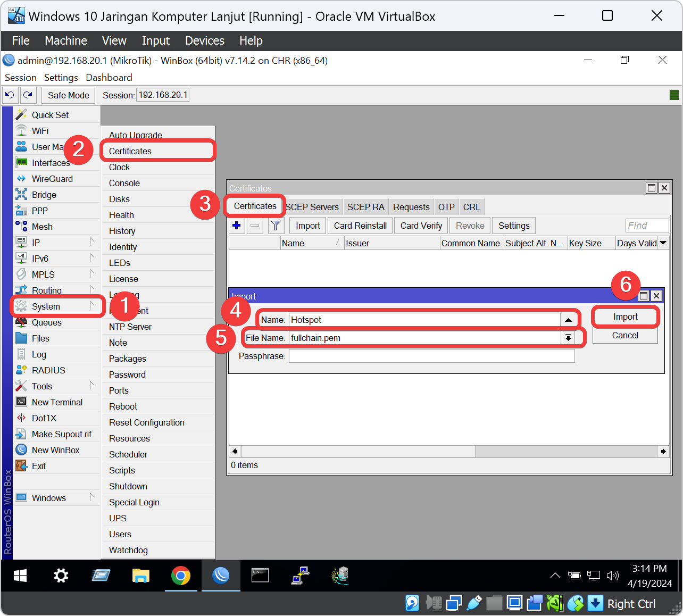Open Mesh in sidebar
Screen dimensions: 683x616
(x=42, y=227)
